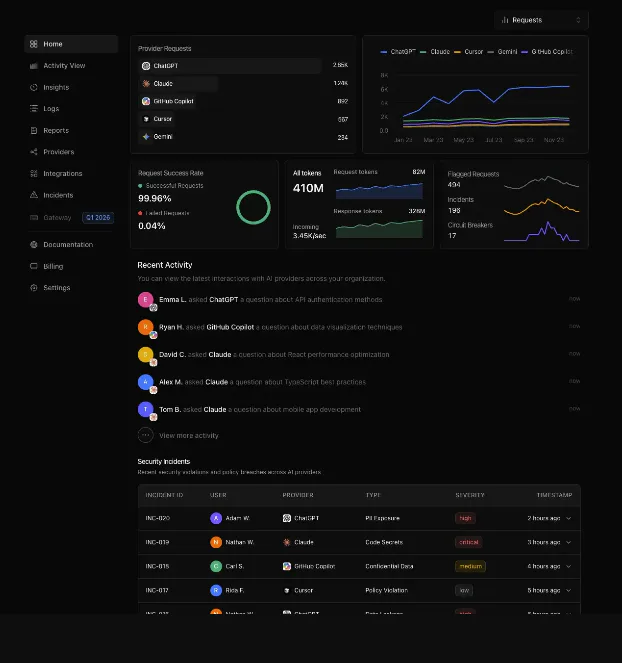Click Ryan H. avatar in Recent Activity
The width and height of the screenshot is (622, 663).
click(x=145, y=327)
